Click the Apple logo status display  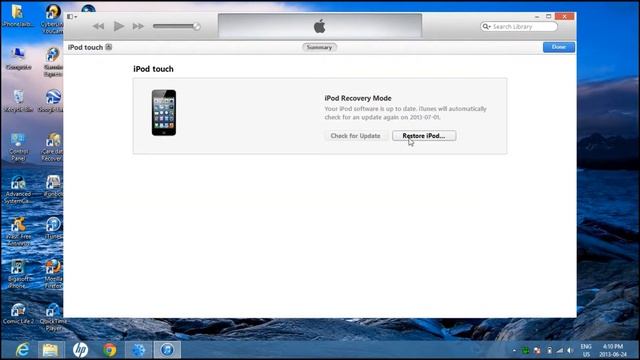click(x=320, y=26)
